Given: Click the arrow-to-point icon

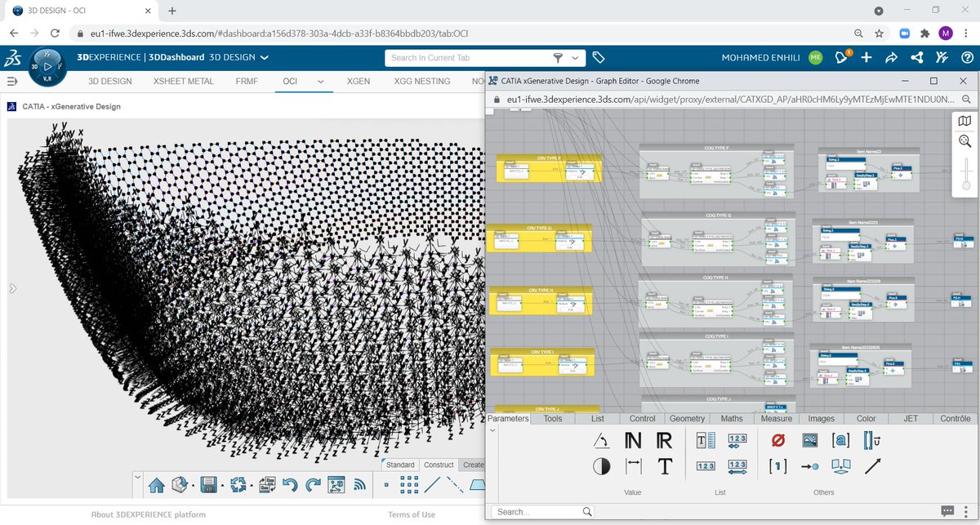Looking at the screenshot, I should click(x=809, y=466).
